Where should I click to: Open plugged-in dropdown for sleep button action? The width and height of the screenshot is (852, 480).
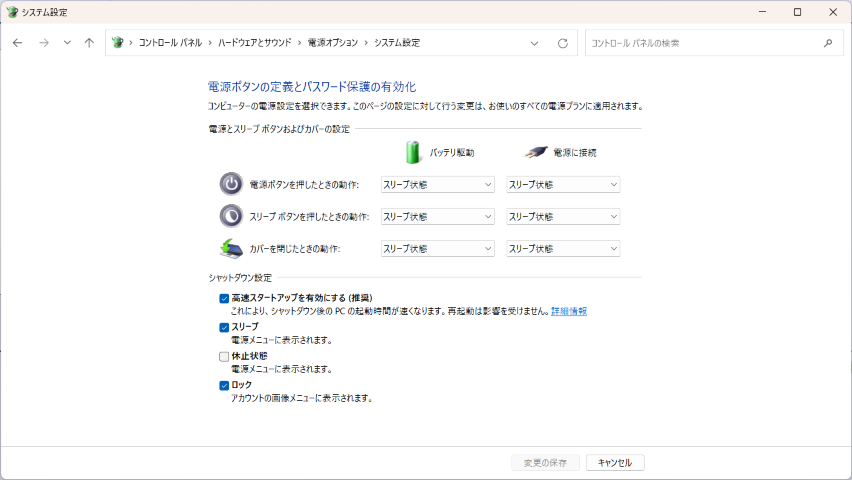tap(563, 216)
